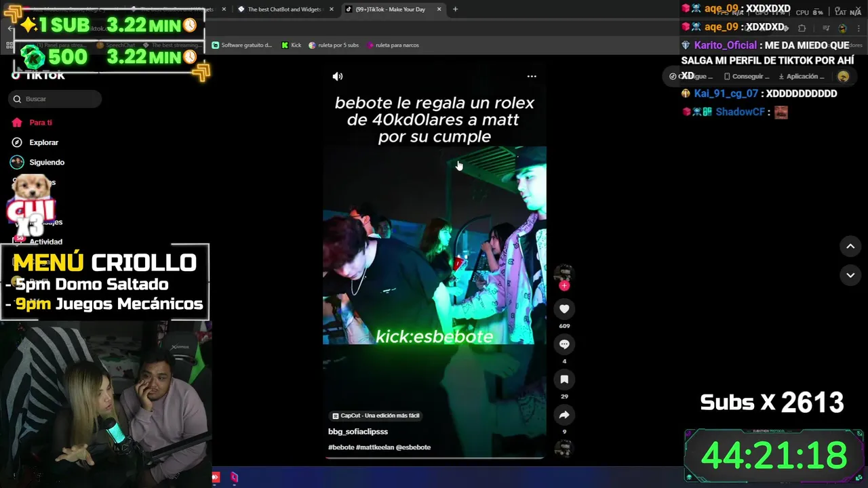Switch to The best ChatBot and Widgets tab
868x488 pixels.
click(x=285, y=9)
